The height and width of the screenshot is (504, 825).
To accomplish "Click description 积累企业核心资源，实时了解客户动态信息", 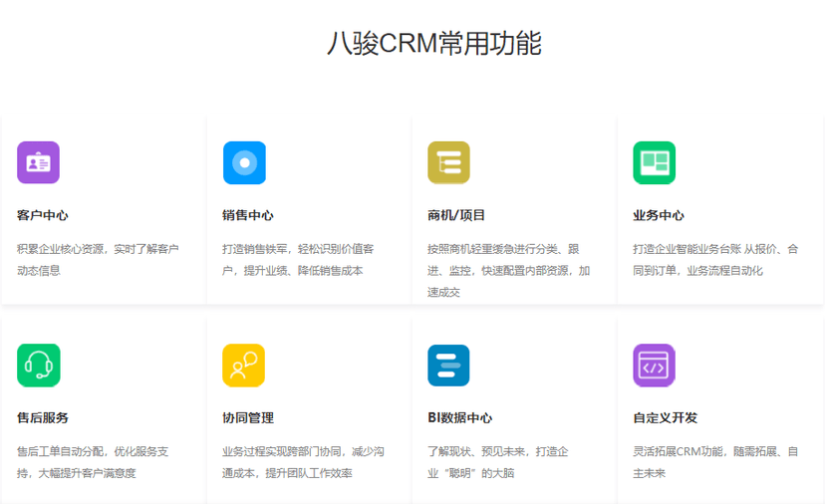I will click(98, 259).
